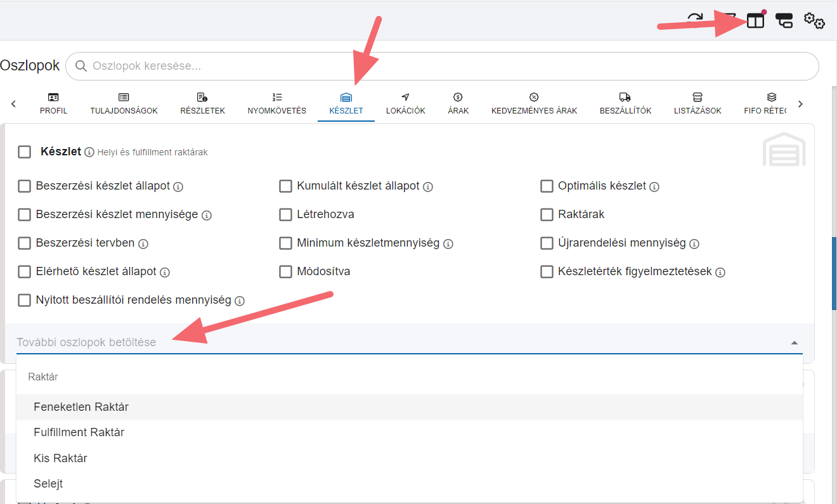Toggle the main Készlet group checkbox
This screenshot has height=504, width=837.
25,152
